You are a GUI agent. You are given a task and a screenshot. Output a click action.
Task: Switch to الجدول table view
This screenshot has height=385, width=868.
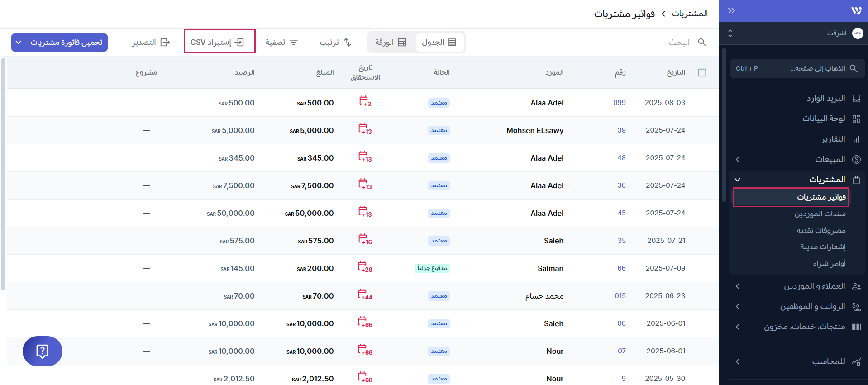tap(439, 43)
